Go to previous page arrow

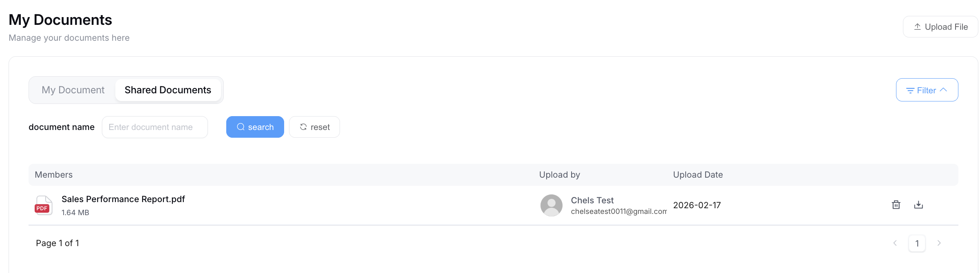click(x=895, y=243)
